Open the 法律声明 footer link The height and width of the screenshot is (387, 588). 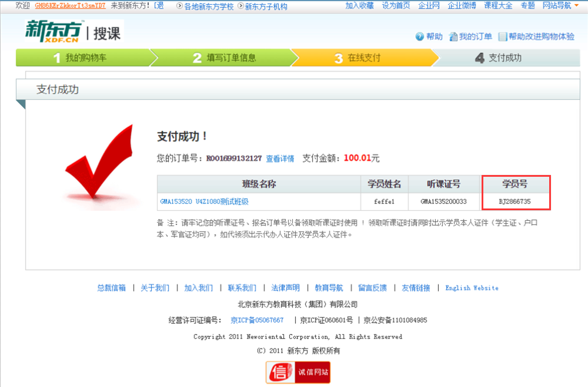click(285, 288)
